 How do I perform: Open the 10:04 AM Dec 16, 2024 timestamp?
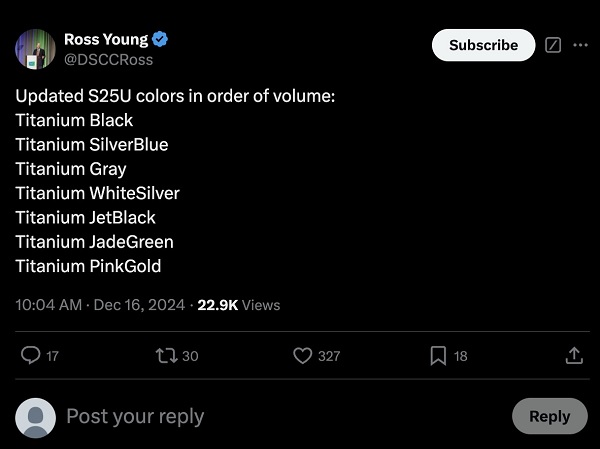point(100,305)
